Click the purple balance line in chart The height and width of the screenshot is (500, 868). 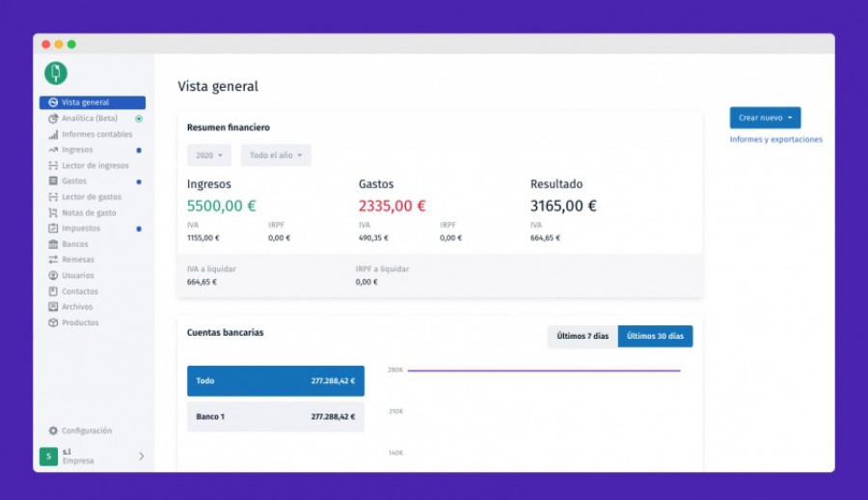pos(544,371)
